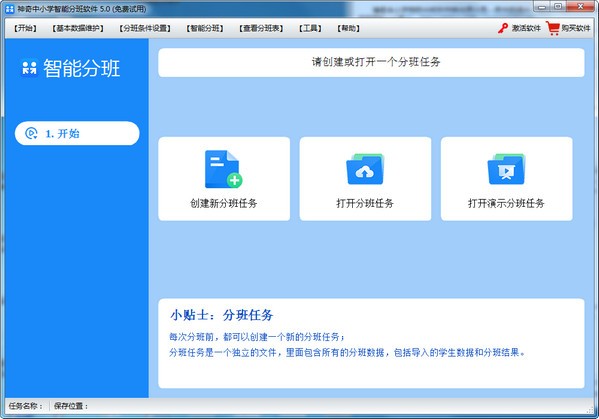The width and height of the screenshot is (599, 419).
Task: Click the red shopping cart icon
Action: coord(552,28)
